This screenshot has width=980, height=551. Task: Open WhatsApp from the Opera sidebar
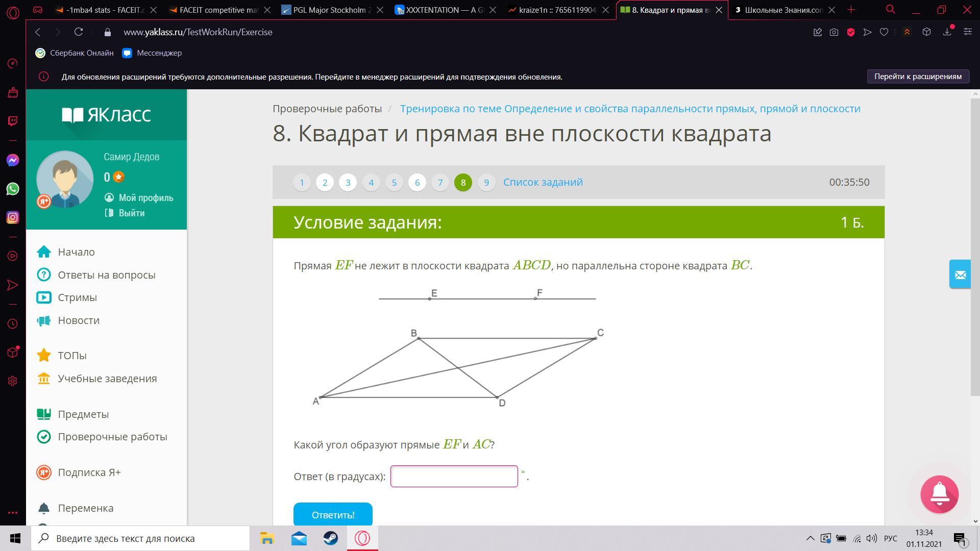point(13,189)
